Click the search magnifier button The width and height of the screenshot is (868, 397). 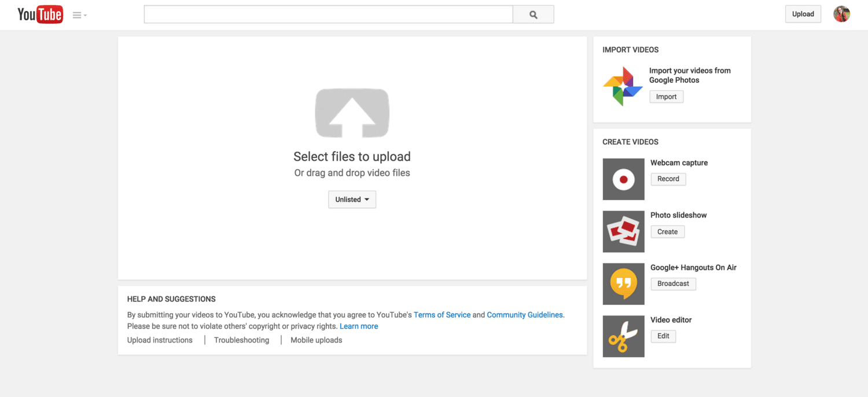(x=533, y=14)
